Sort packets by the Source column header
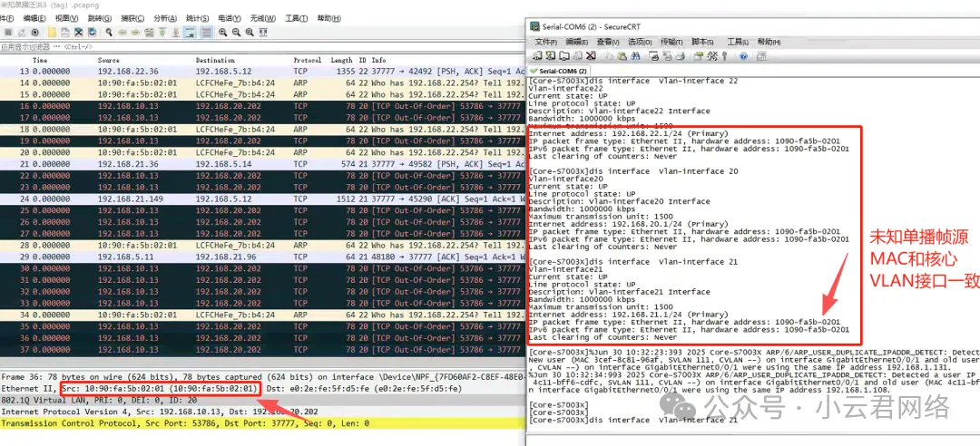This screenshot has height=446, width=980. pyautogui.click(x=109, y=60)
